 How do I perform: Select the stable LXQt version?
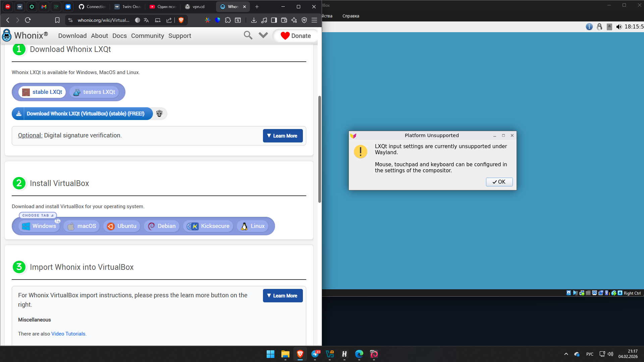coord(42,92)
